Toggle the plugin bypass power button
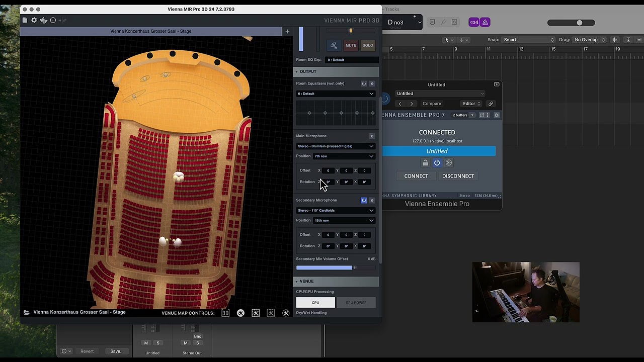The height and width of the screenshot is (362, 644). tap(385, 99)
